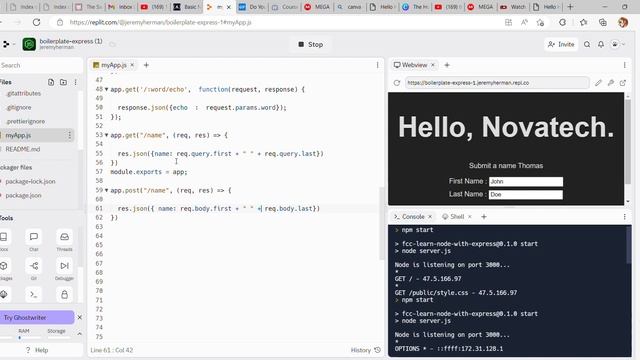640x360 pixels.
Task: Close the Webview tab
Action: 433,65
